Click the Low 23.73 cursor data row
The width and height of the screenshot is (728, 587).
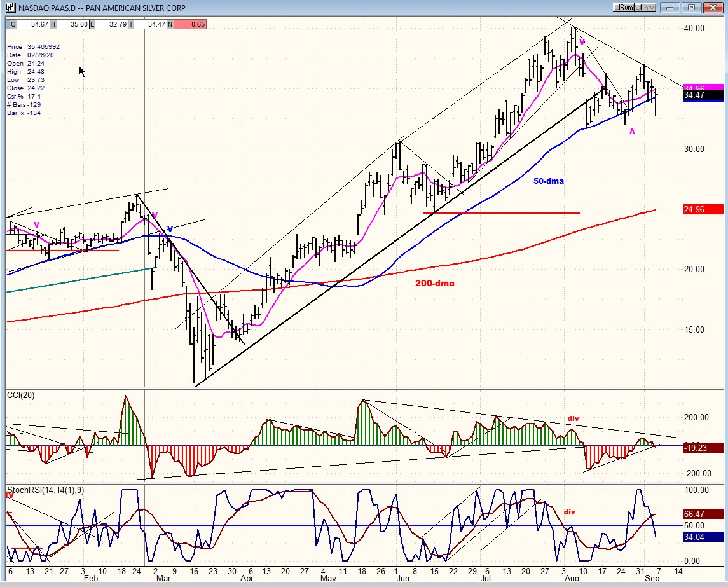tap(26, 80)
